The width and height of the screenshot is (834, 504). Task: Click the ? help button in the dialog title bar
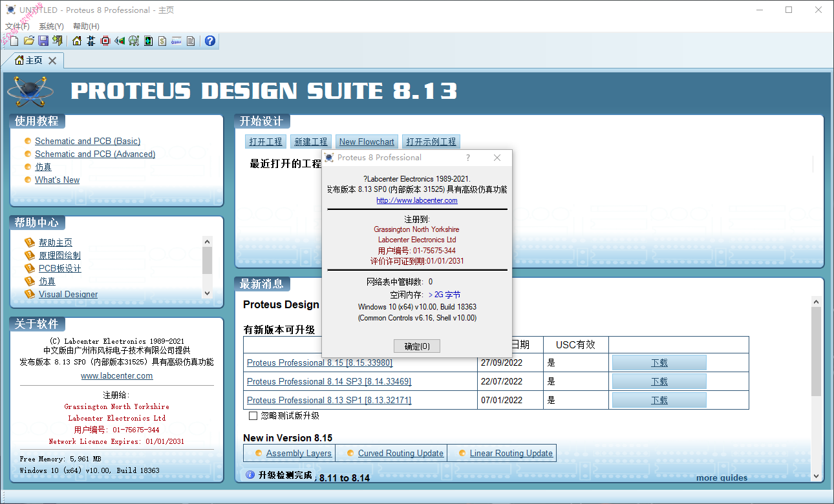point(468,158)
